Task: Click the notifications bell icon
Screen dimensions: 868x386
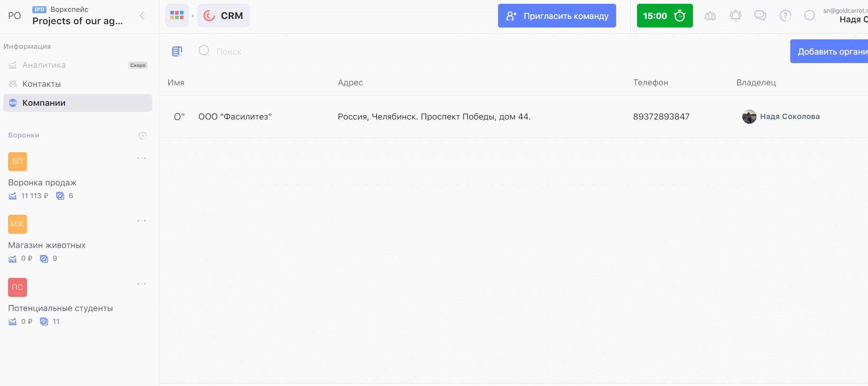Action: pos(735,16)
